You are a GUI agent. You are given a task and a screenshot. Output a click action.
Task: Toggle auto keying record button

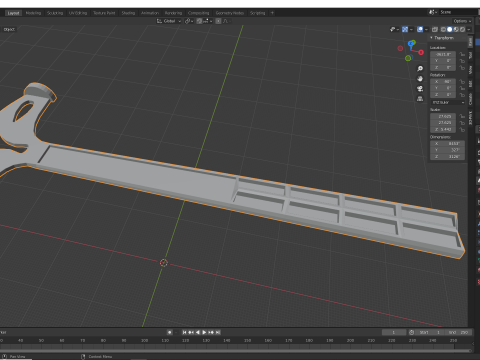click(170, 332)
